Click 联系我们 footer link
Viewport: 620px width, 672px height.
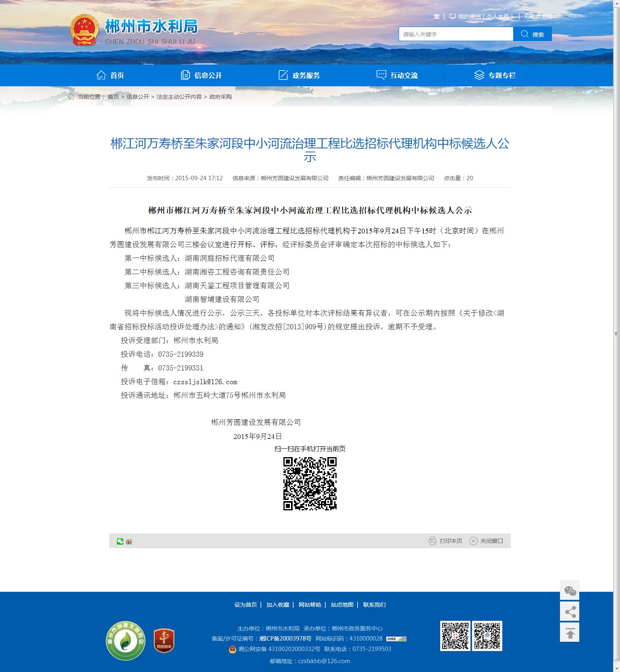374,605
